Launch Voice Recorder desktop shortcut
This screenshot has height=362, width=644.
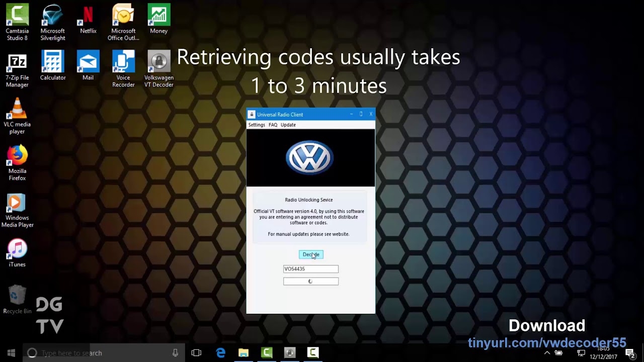[x=123, y=69]
